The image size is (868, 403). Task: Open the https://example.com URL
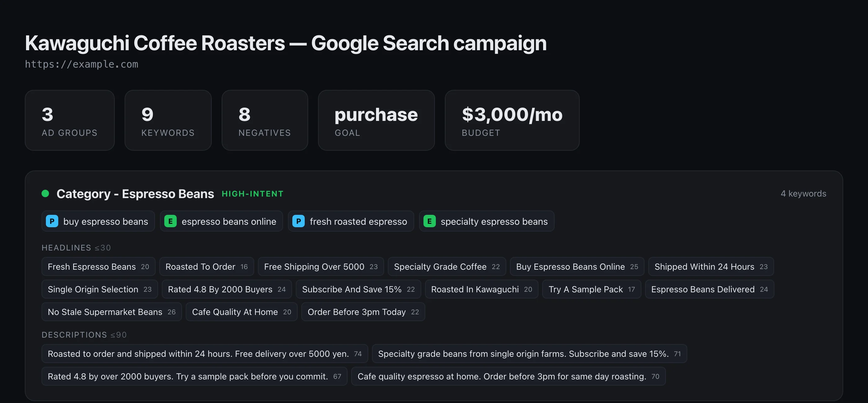[x=82, y=64]
